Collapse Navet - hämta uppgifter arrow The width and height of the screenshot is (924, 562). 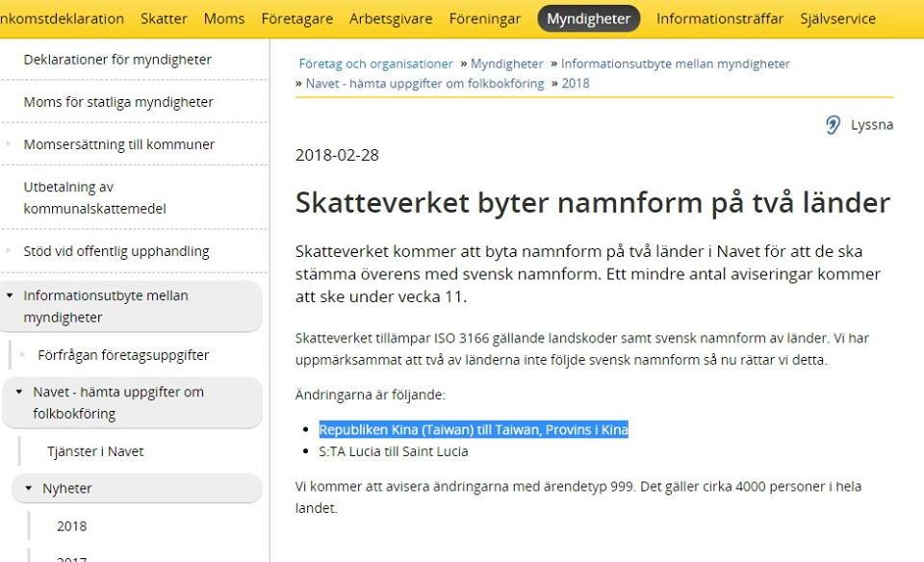pyautogui.click(x=19, y=392)
